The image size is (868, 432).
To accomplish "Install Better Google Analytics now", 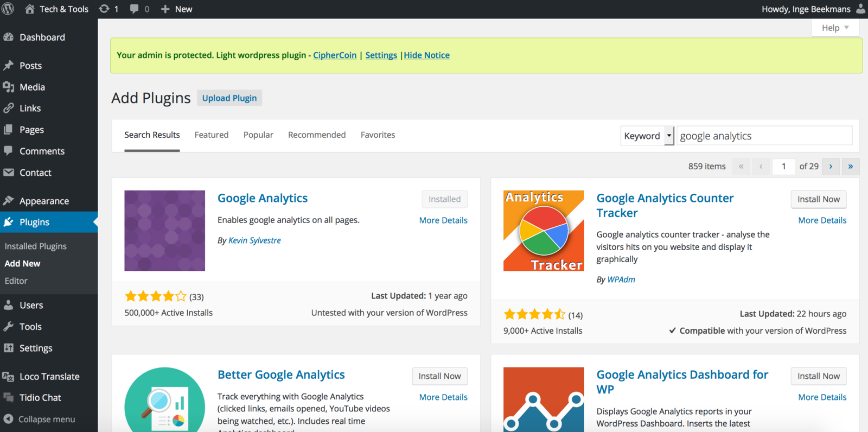I will pyautogui.click(x=440, y=376).
